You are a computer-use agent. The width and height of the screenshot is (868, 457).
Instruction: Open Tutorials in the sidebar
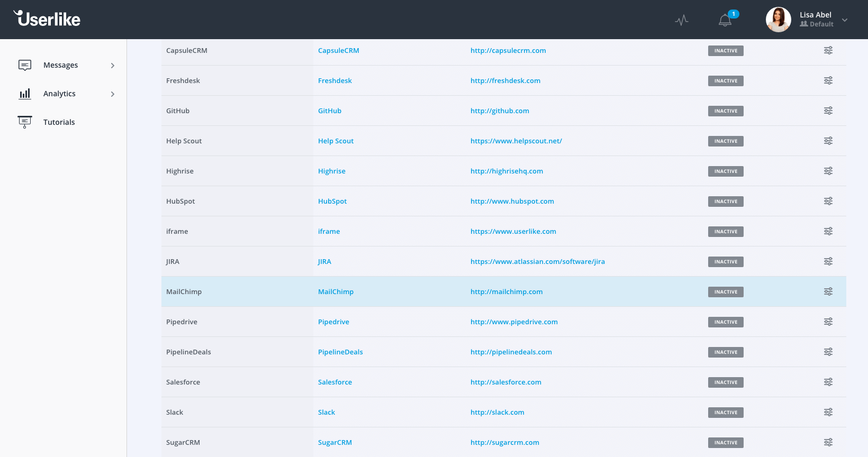pyautogui.click(x=59, y=122)
